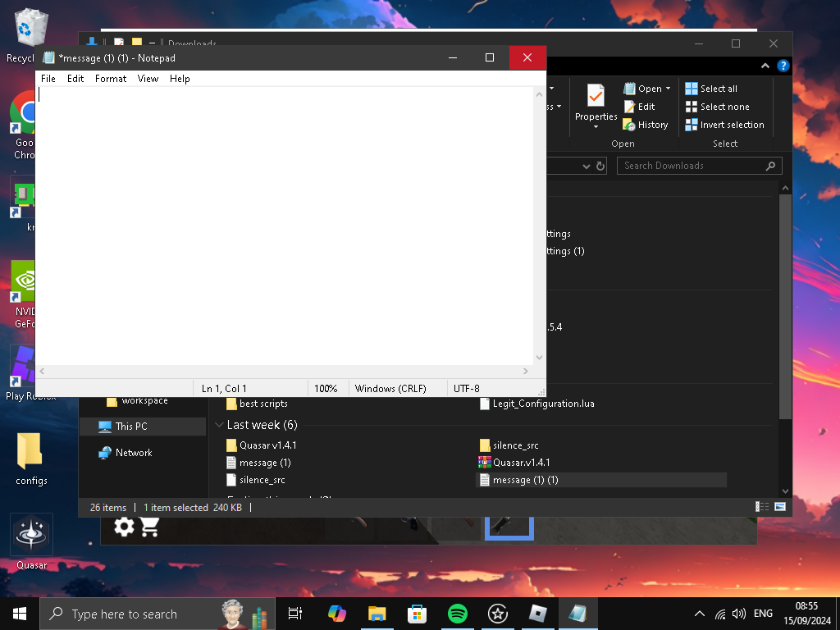Expand the address bar history dropdown
The image size is (840, 630).
coord(586,166)
